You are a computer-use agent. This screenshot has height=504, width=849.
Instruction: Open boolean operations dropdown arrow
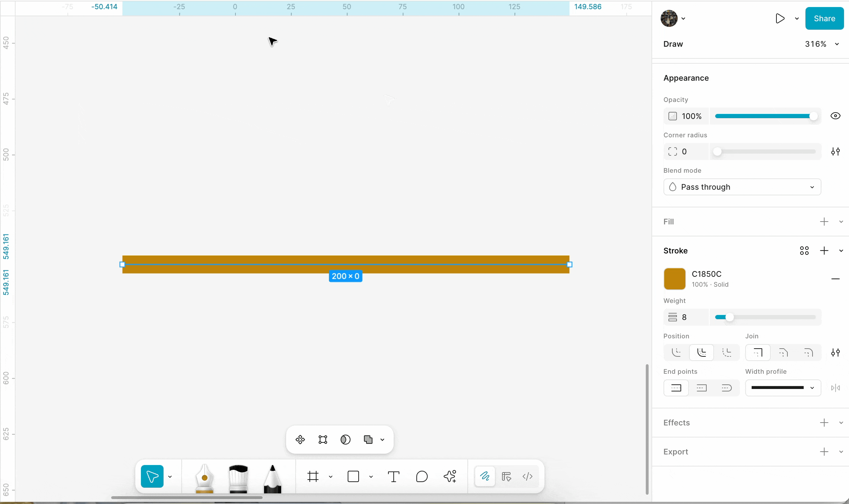click(382, 440)
